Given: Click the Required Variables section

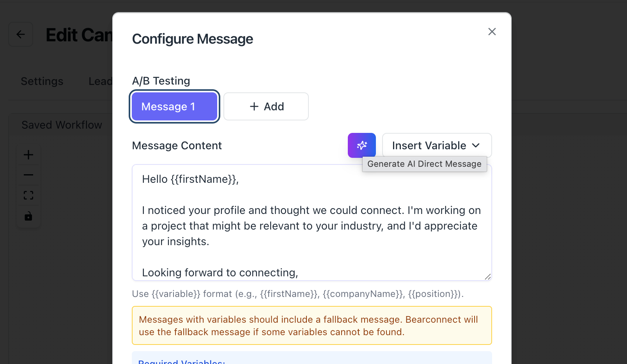Looking at the screenshot, I should tap(182, 360).
